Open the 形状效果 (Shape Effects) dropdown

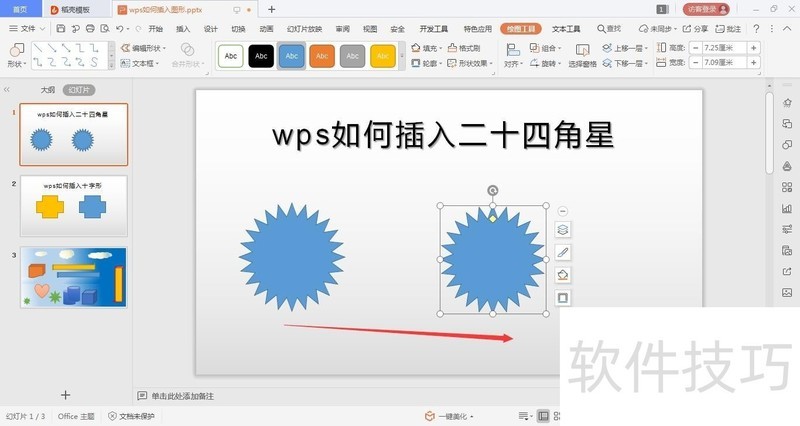pos(470,63)
